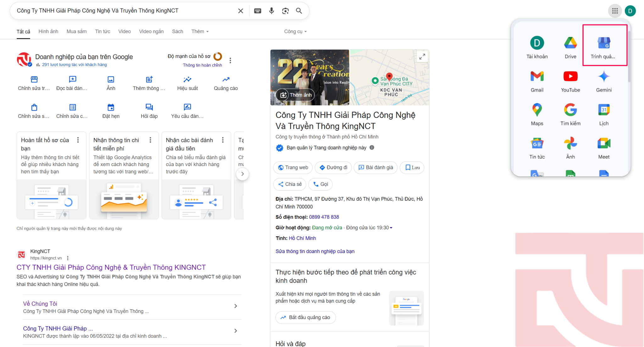Switch to the Mua sắm tab
The height and width of the screenshot is (347, 644).
click(76, 31)
